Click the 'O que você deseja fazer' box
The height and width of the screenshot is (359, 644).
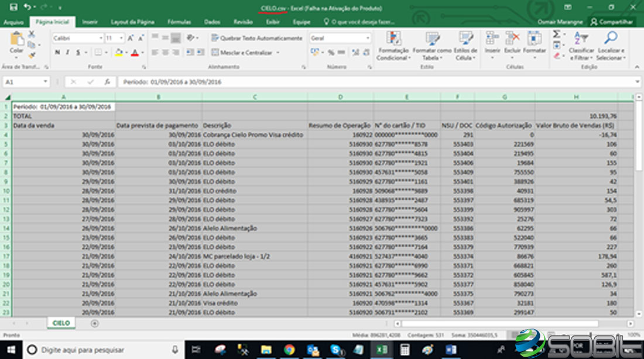pos(359,22)
